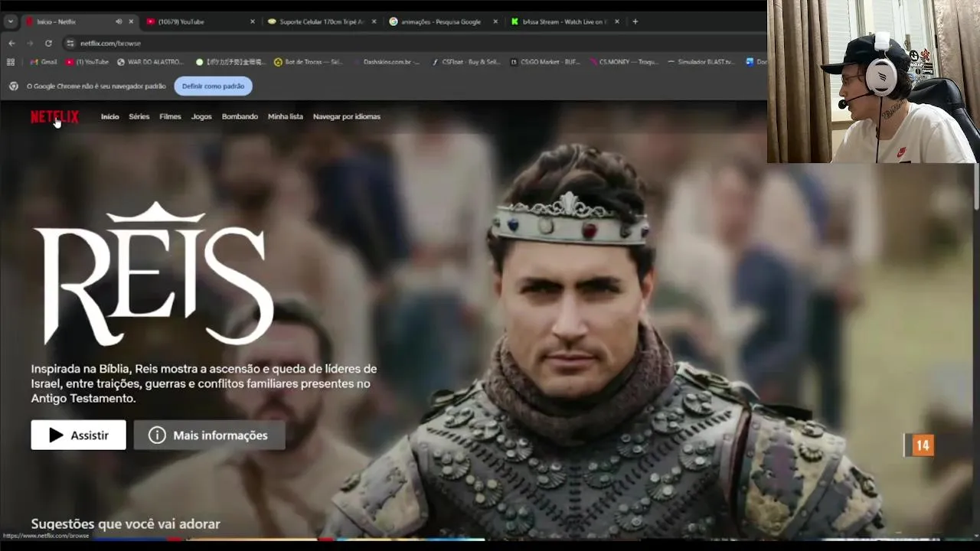This screenshot has width=980, height=551.
Task: Open the Japanese-titled bookmark
Action: coord(230,62)
